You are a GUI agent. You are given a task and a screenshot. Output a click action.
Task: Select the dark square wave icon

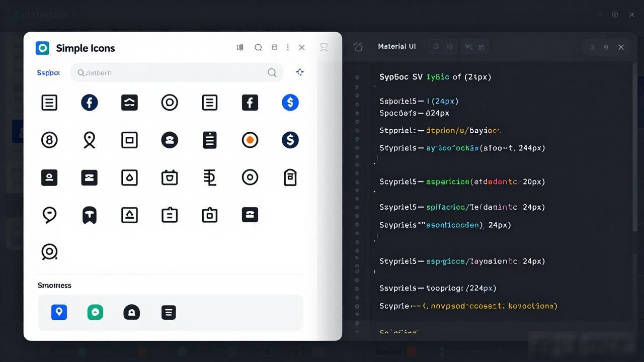tap(129, 103)
